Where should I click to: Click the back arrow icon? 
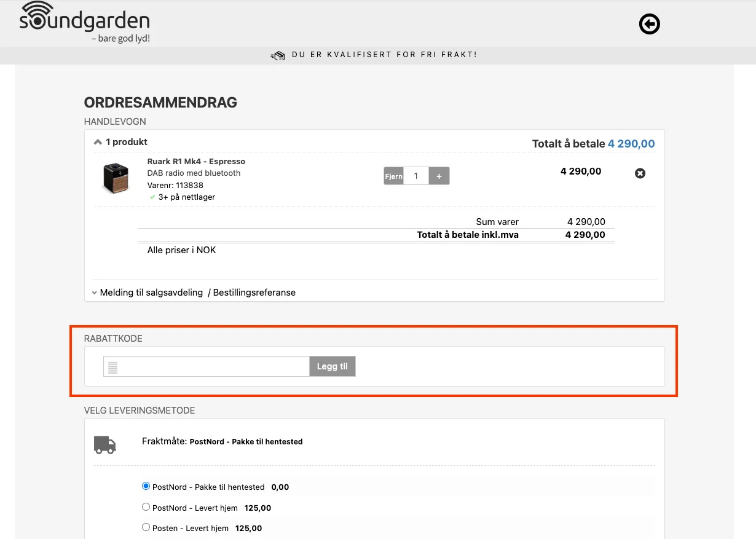(x=649, y=25)
